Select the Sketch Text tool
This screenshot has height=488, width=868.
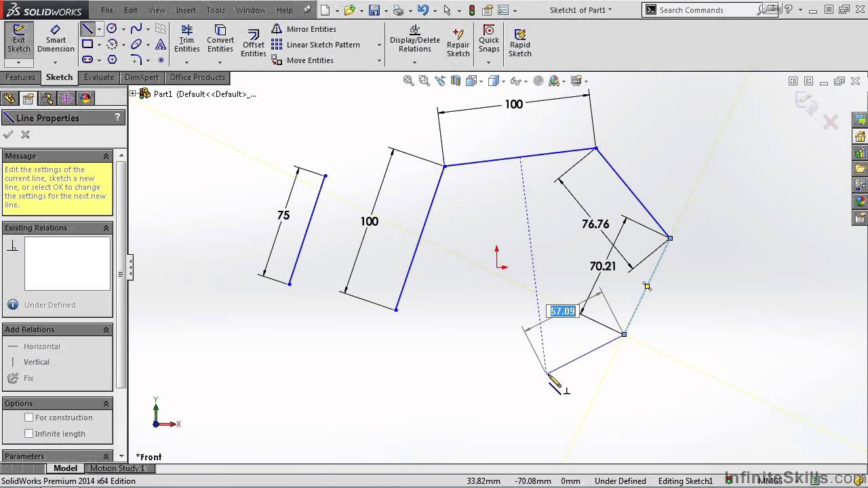161,44
